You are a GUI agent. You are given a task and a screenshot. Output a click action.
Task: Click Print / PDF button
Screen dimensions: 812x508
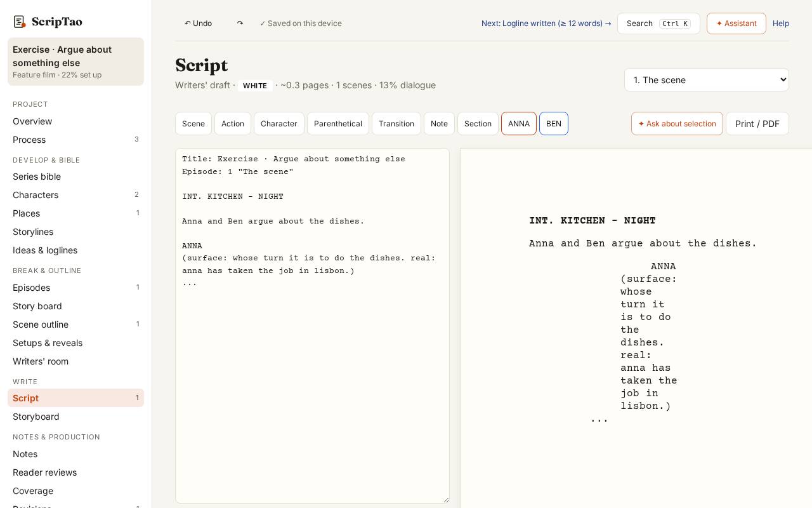(757, 124)
